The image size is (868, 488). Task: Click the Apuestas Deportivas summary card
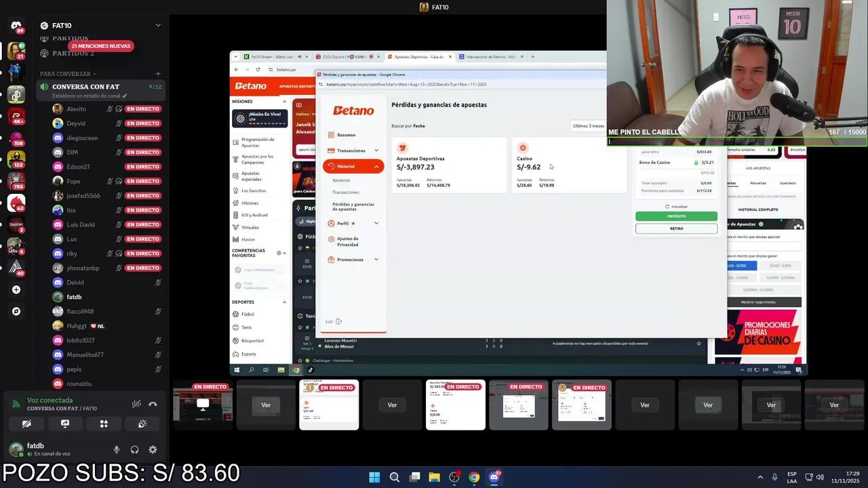[449, 165]
